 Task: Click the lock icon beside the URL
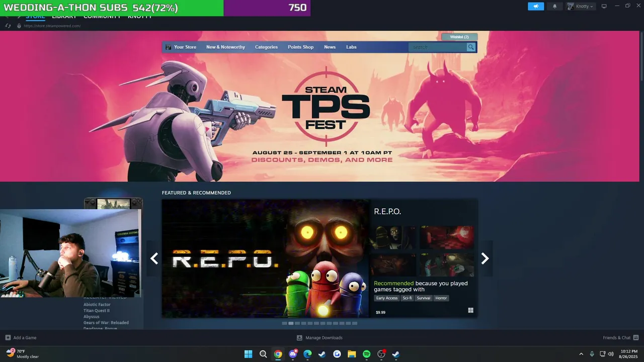[19, 26]
